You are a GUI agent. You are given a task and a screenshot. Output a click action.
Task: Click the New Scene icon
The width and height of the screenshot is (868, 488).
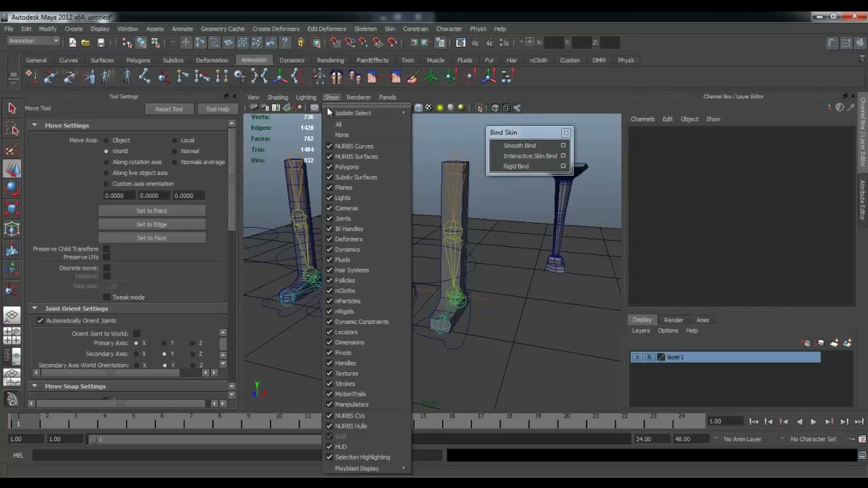point(72,43)
